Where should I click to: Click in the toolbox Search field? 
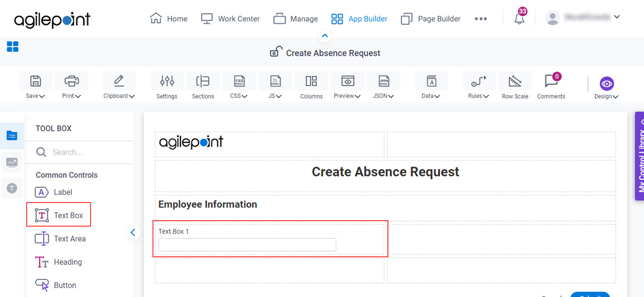(x=79, y=152)
